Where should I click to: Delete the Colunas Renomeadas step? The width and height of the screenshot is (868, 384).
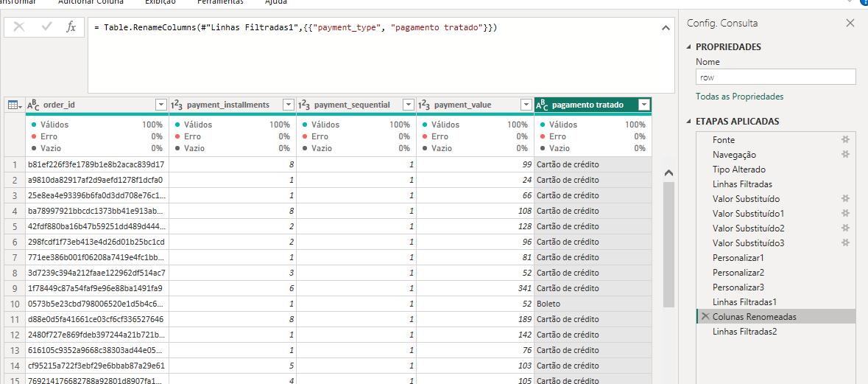tap(705, 316)
